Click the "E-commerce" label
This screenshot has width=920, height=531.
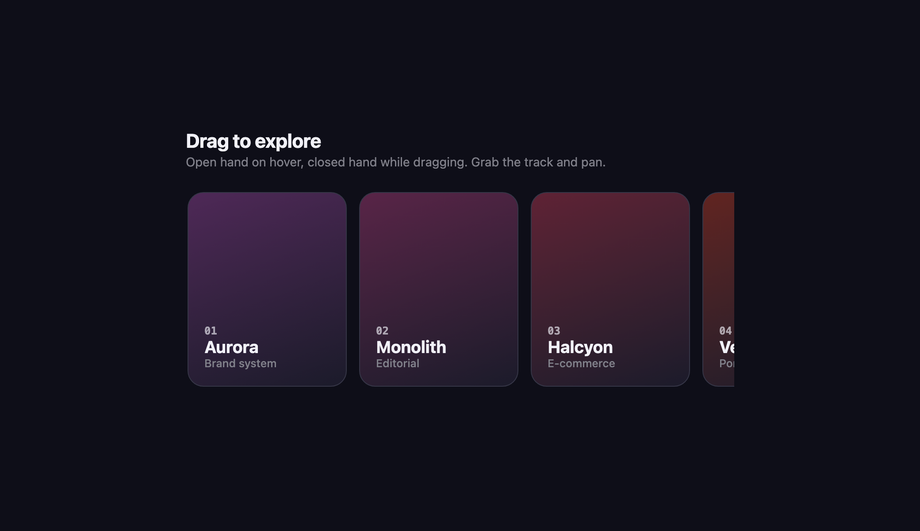click(581, 364)
